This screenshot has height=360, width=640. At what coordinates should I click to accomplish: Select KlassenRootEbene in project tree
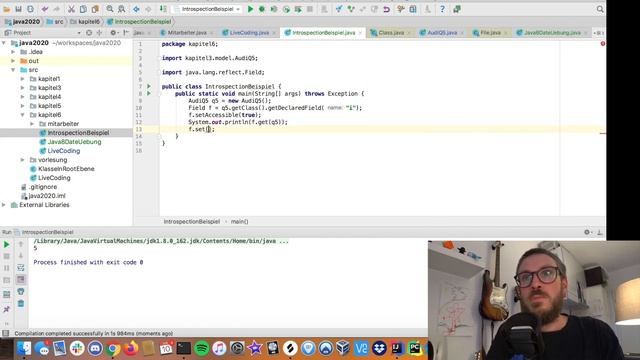[x=66, y=169]
